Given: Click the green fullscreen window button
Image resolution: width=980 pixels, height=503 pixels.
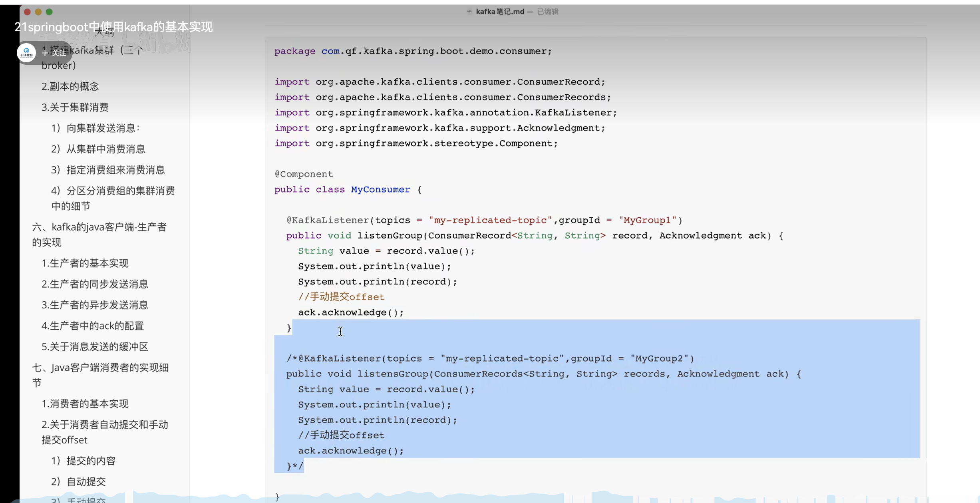Looking at the screenshot, I should (49, 12).
